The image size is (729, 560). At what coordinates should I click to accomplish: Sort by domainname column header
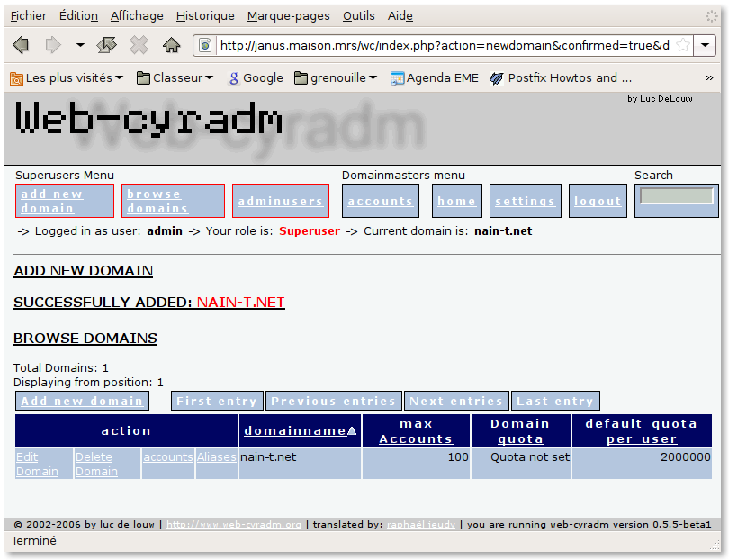295,431
